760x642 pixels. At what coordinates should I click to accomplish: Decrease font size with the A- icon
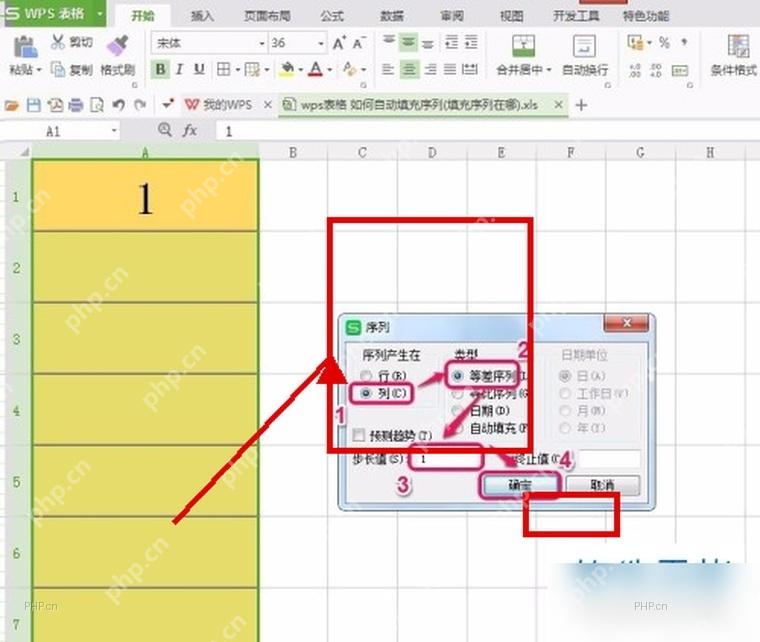[x=359, y=43]
